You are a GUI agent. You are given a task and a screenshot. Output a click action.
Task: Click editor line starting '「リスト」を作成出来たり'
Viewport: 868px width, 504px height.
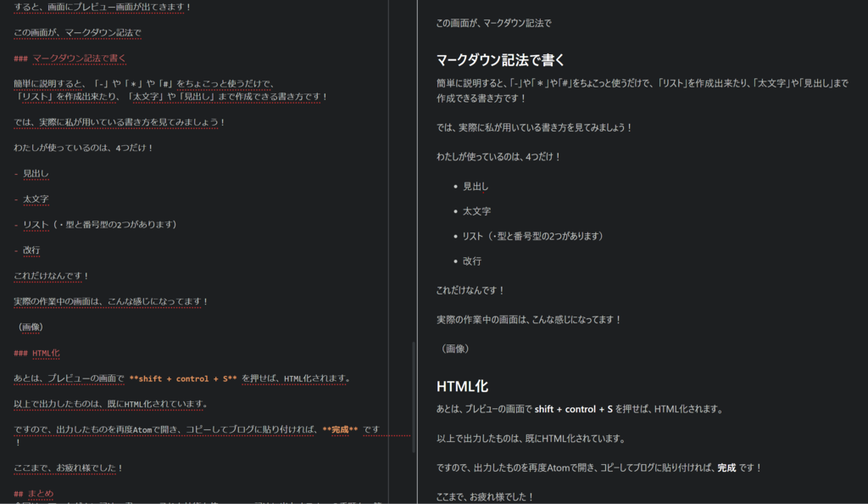click(171, 97)
